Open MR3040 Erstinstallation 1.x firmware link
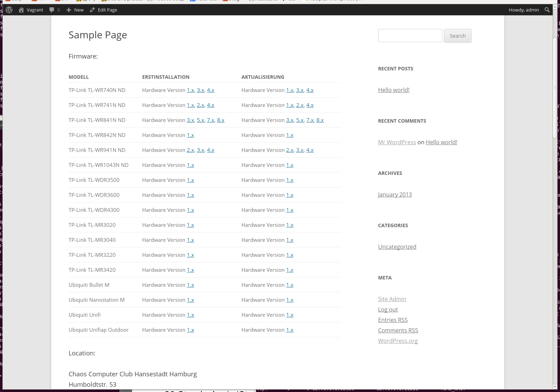This screenshot has height=392, width=560. pos(190,240)
